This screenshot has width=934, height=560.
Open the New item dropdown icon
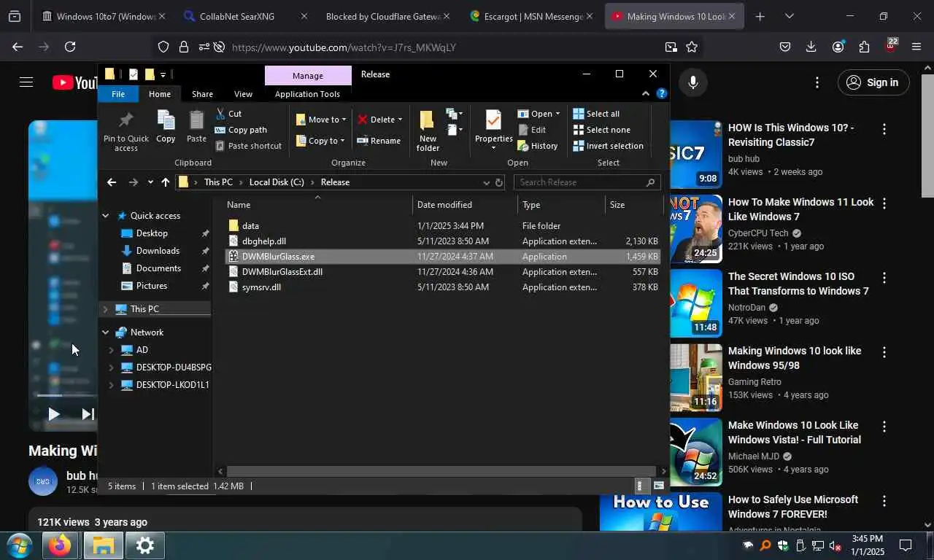point(455,114)
